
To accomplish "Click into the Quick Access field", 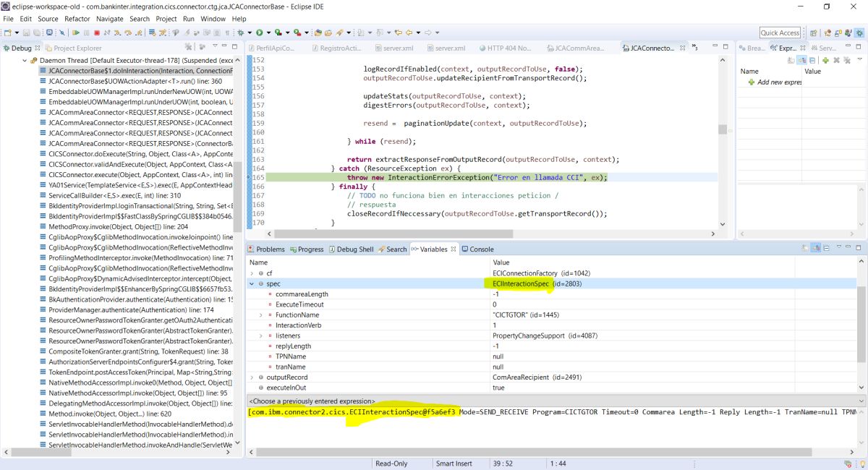I will pos(780,33).
